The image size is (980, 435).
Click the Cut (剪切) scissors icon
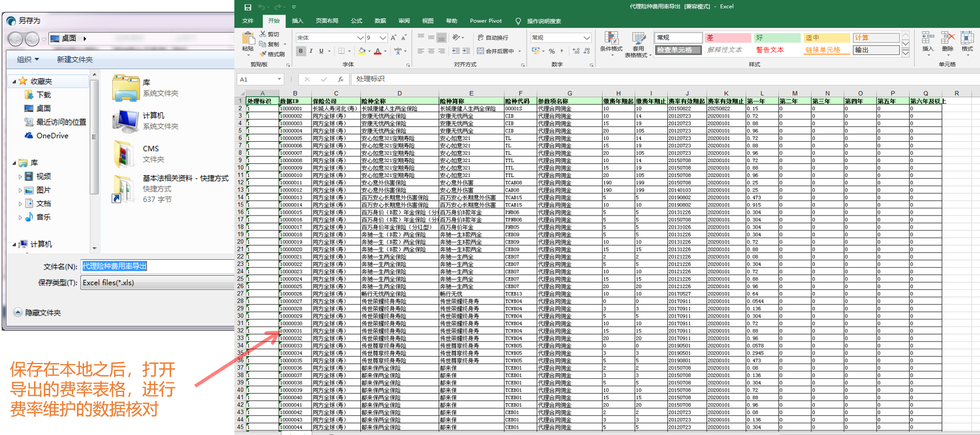coord(263,34)
